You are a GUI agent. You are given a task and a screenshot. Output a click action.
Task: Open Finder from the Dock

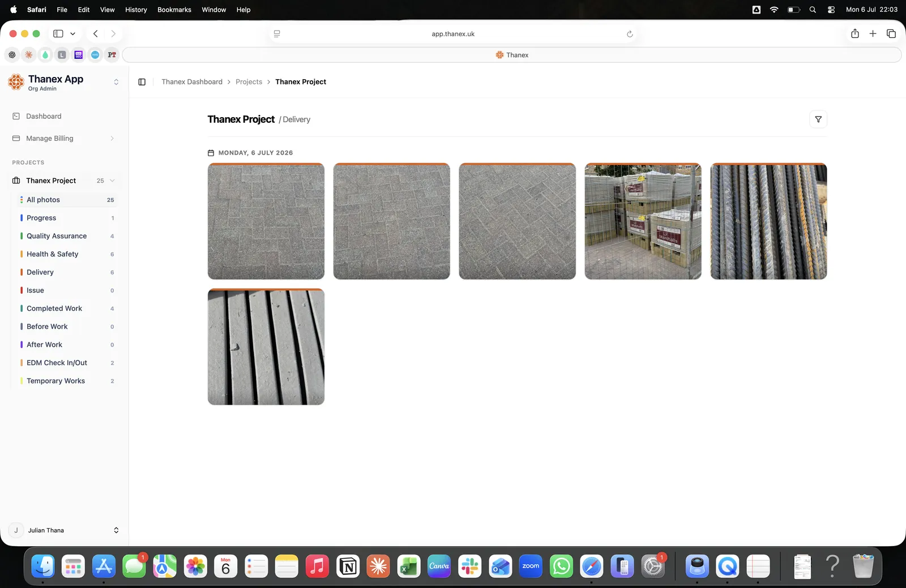pyautogui.click(x=43, y=566)
